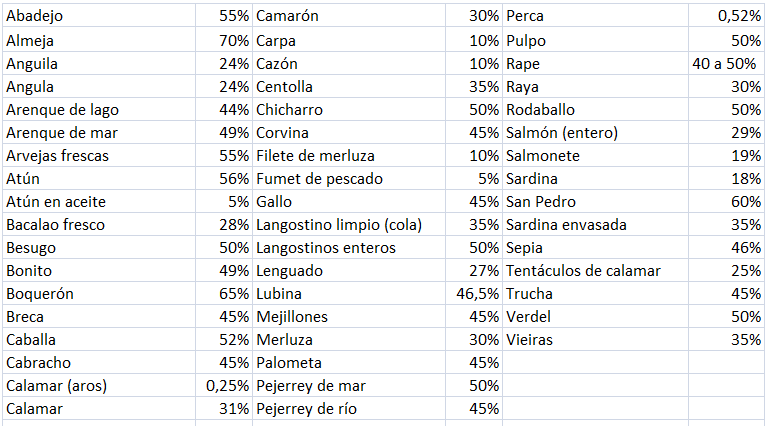Click the Sardina envasada cell
The height and width of the screenshot is (426, 770).
[x=595, y=225]
